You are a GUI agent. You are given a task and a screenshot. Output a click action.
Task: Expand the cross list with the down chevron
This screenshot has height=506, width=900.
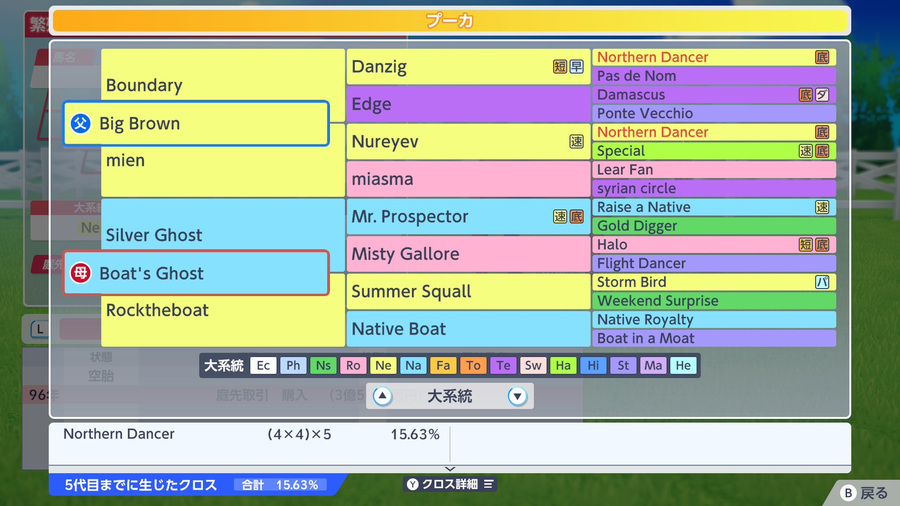[x=450, y=469]
